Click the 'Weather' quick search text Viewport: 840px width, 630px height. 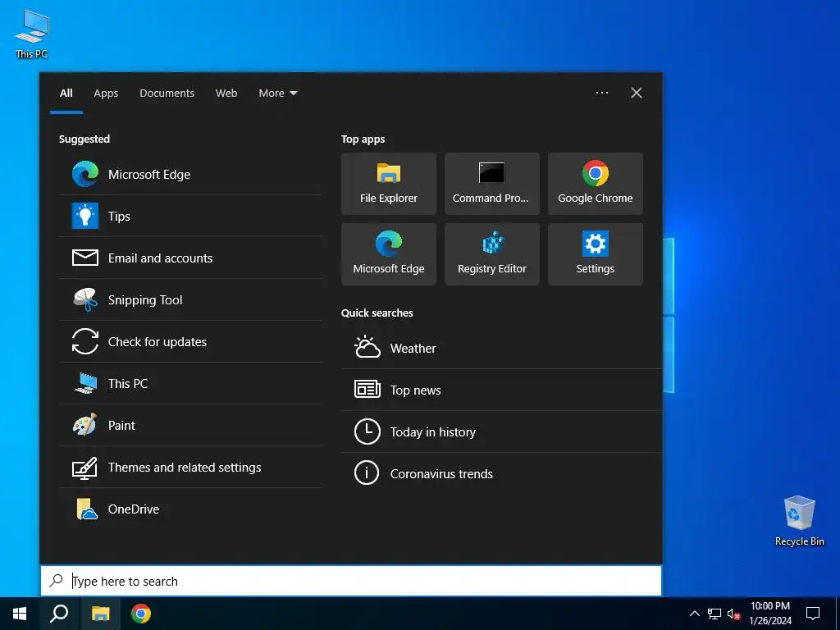point(413,348)
